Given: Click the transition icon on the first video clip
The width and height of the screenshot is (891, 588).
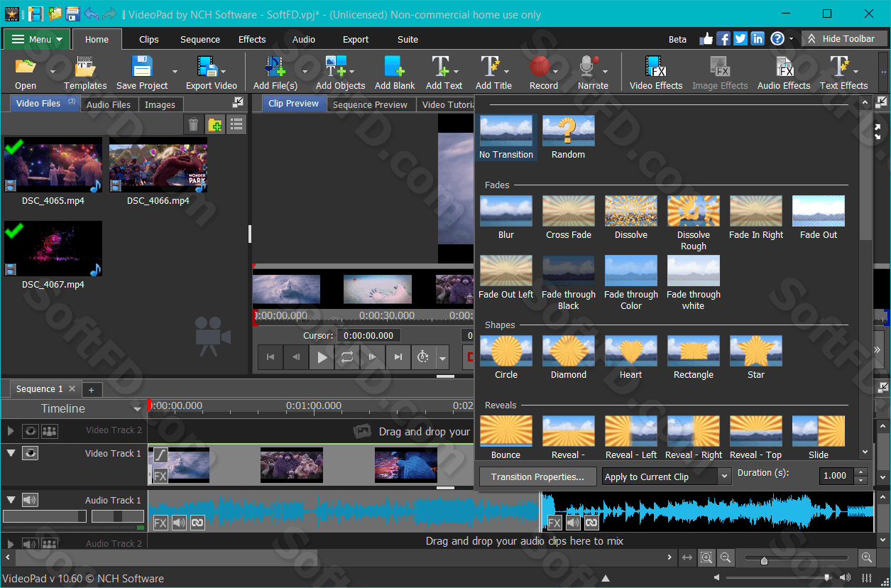Looking at the screenshot, I should coord(160,455).
